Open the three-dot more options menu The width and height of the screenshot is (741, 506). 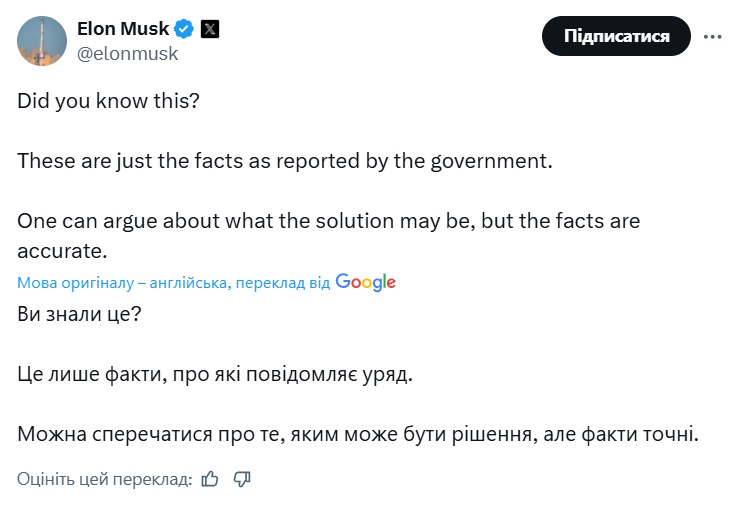pos(712,36)
